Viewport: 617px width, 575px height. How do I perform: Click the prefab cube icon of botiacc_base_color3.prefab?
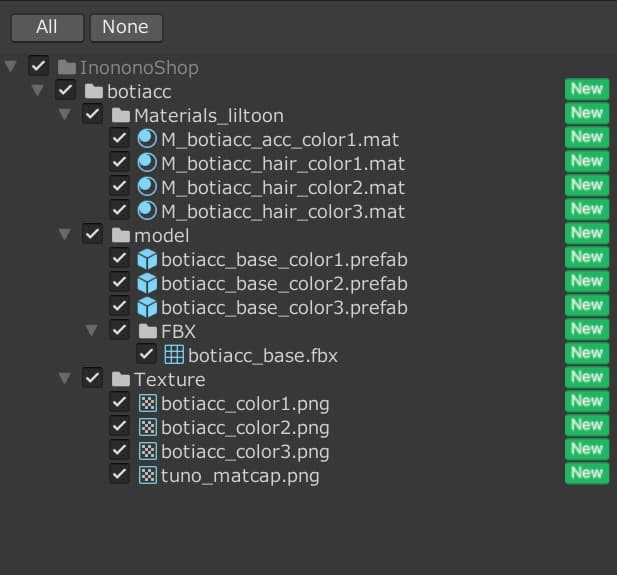[x=147, y=307]
